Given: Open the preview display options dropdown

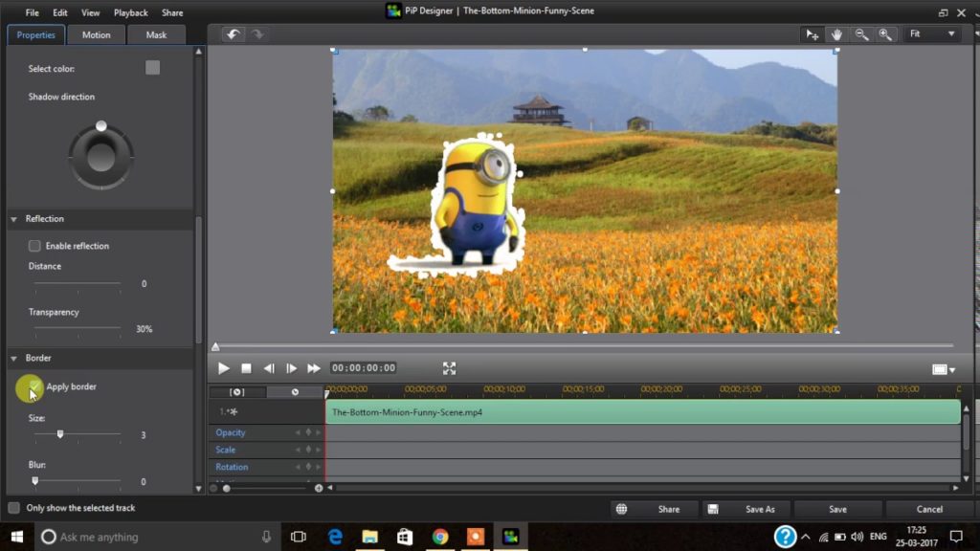Looking at the screenshot, I should 944,370.
